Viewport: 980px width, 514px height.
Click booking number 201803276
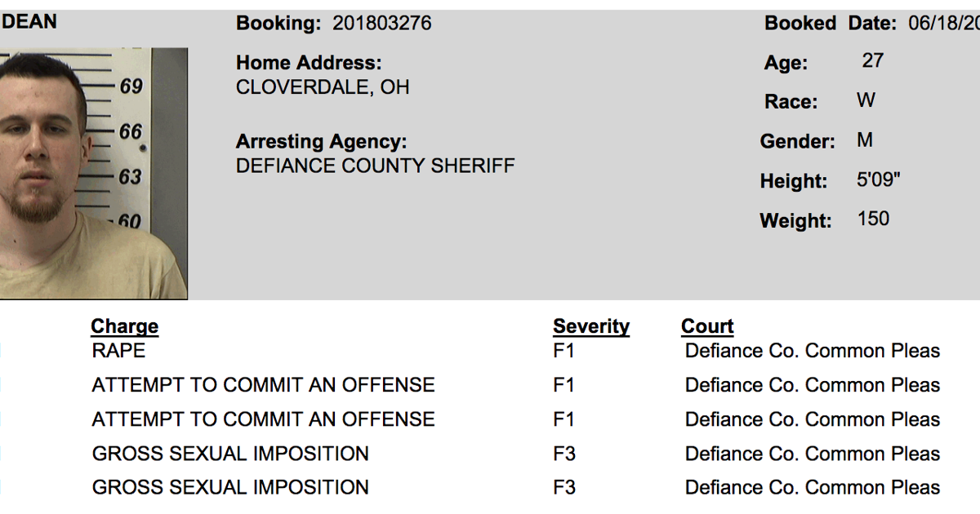point(381,24)
